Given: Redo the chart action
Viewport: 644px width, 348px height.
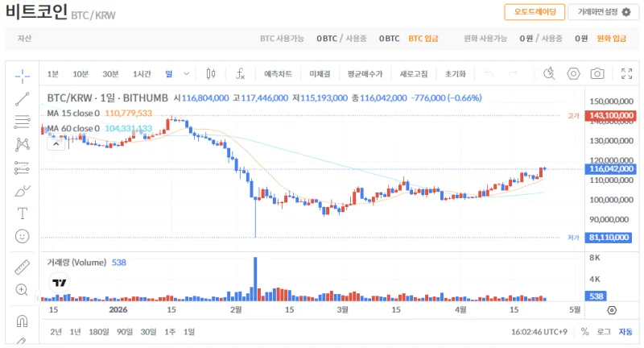Looking at the screenshot, I should (x=513, y=74).
